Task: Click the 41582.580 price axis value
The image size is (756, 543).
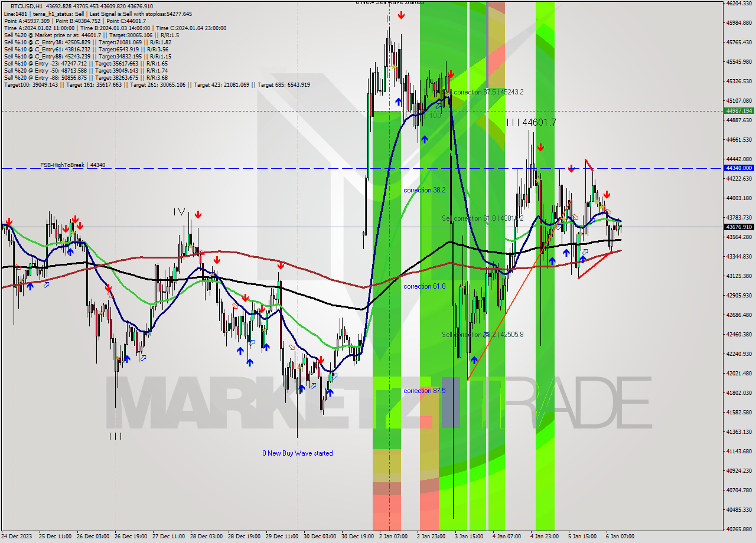Action: tap(739, 413)
